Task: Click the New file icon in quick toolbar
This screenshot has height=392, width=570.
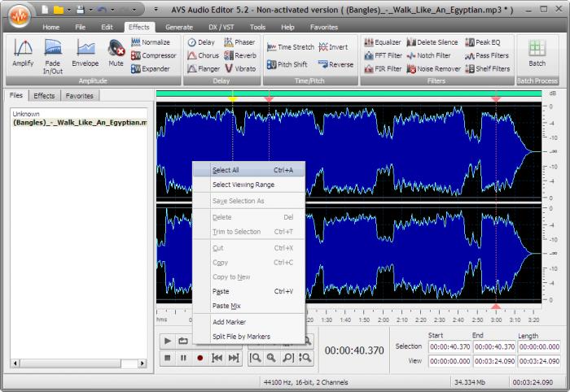Action: tap(45, 10)
